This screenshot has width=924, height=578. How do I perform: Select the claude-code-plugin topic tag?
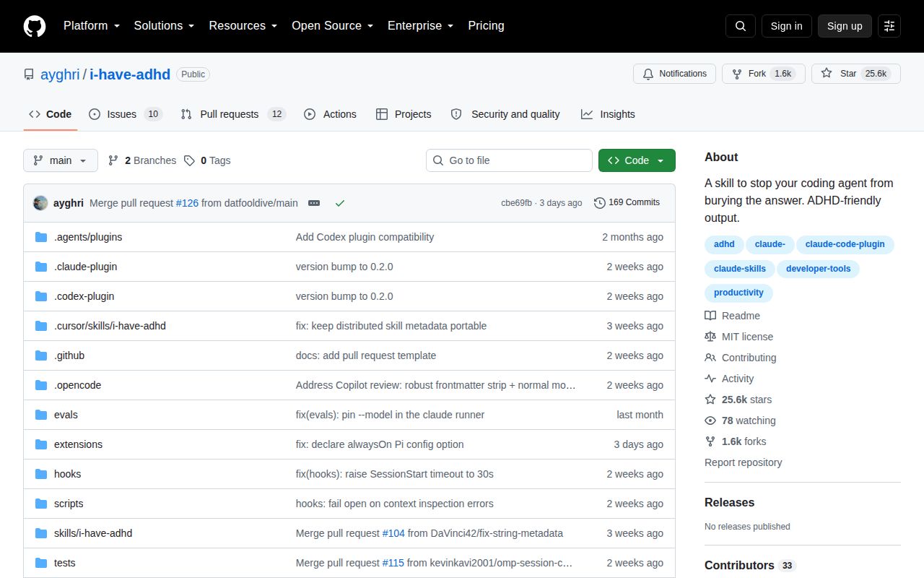pos(845,244)
